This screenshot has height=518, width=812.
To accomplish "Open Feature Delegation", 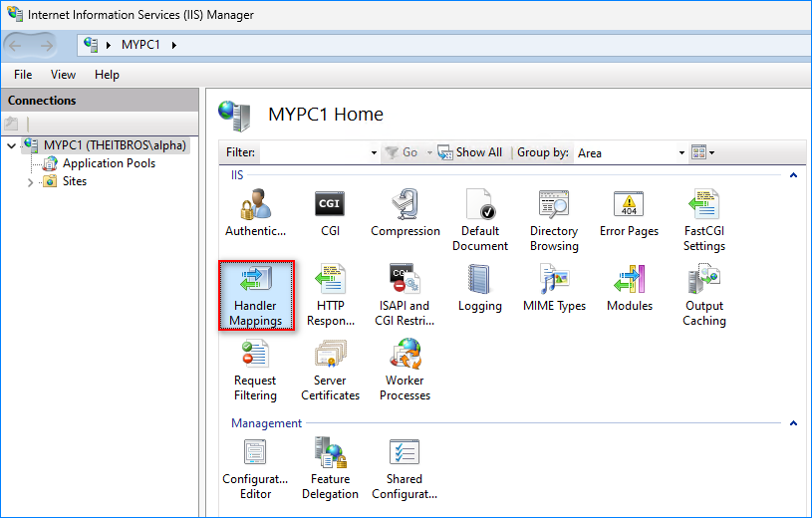I will coord(331,469).
